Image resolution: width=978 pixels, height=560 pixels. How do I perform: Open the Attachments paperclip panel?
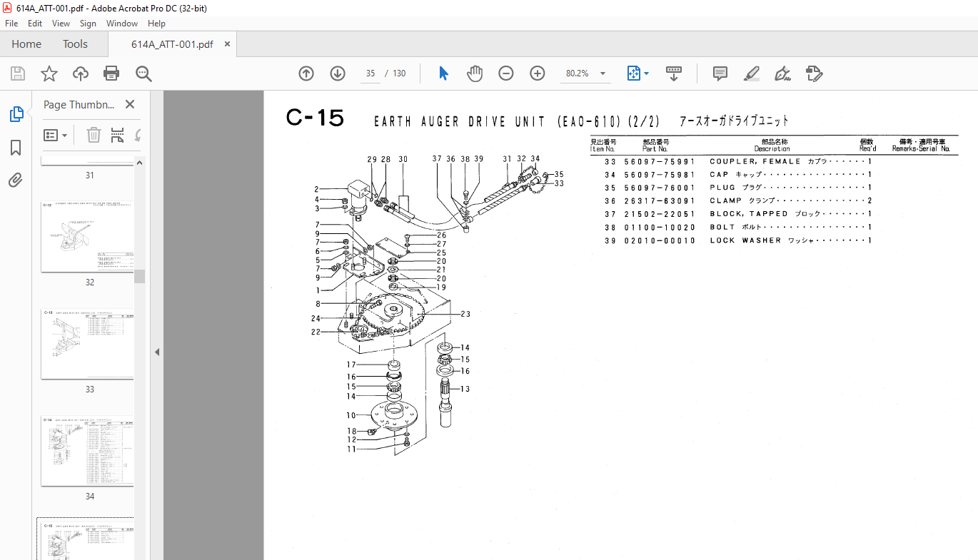[x=16, y=180]
